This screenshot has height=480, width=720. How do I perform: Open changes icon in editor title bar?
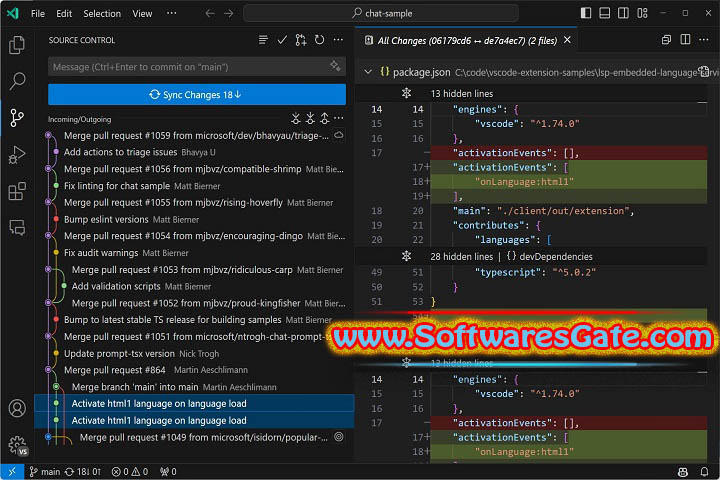coord(666,40)
